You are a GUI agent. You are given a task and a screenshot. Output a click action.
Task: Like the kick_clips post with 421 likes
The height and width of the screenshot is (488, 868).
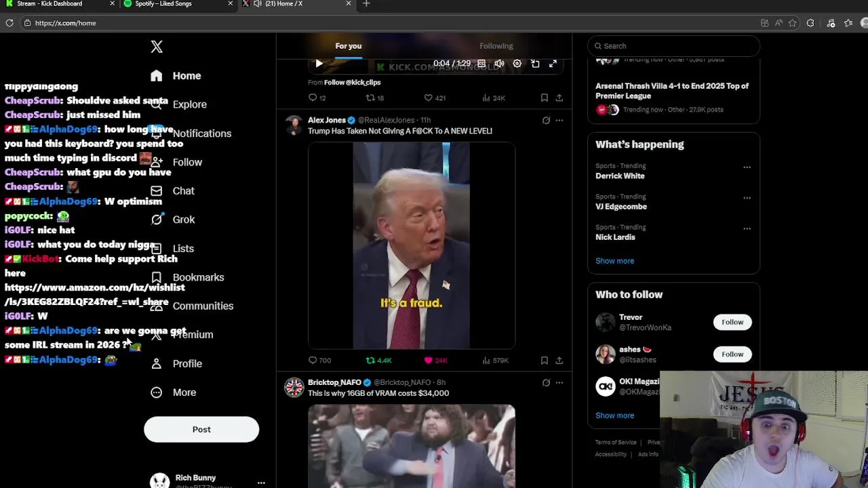click(435, 98)
